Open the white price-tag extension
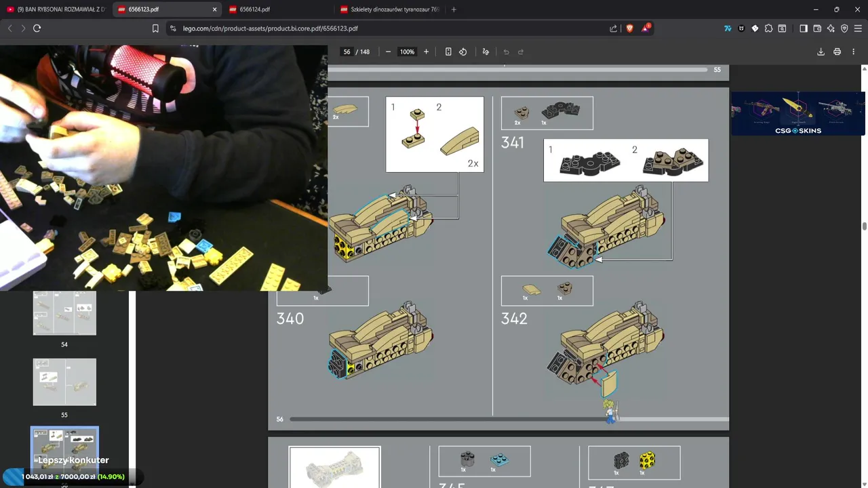Image resolution: width=868 pixels, height=488 pixels. point(755,28)
